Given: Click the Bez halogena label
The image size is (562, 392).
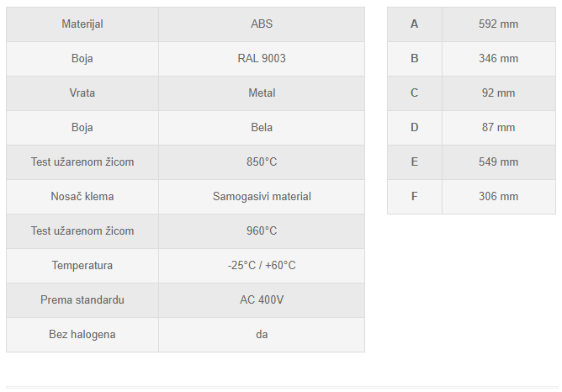Looking at the screenshot, I should click(x=82, y=335).
